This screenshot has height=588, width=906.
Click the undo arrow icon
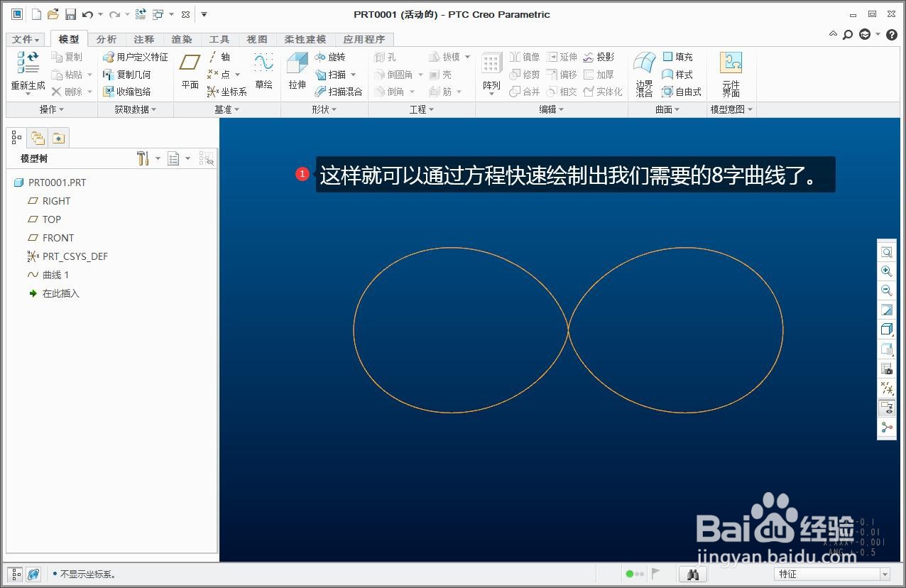[87, 14]
